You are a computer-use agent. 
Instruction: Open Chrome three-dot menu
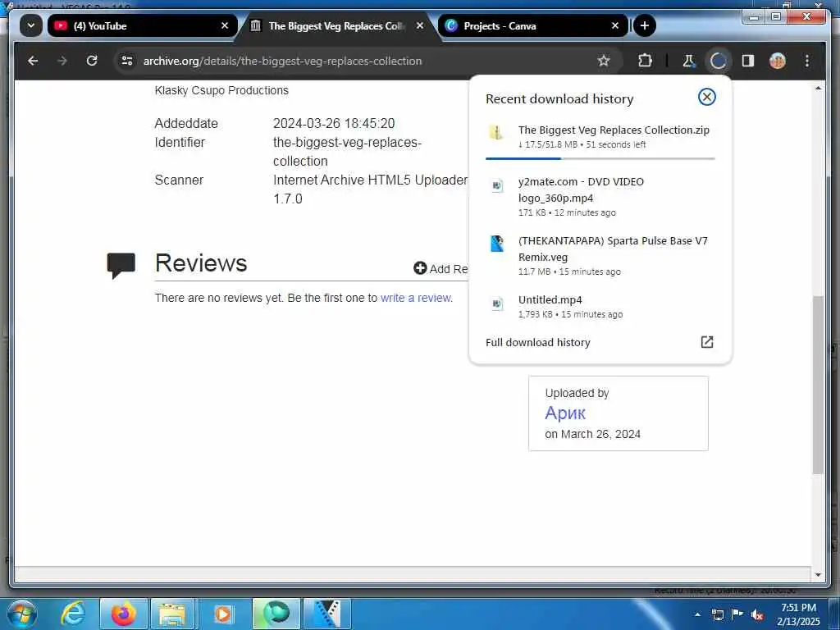(x=807, y=61)
